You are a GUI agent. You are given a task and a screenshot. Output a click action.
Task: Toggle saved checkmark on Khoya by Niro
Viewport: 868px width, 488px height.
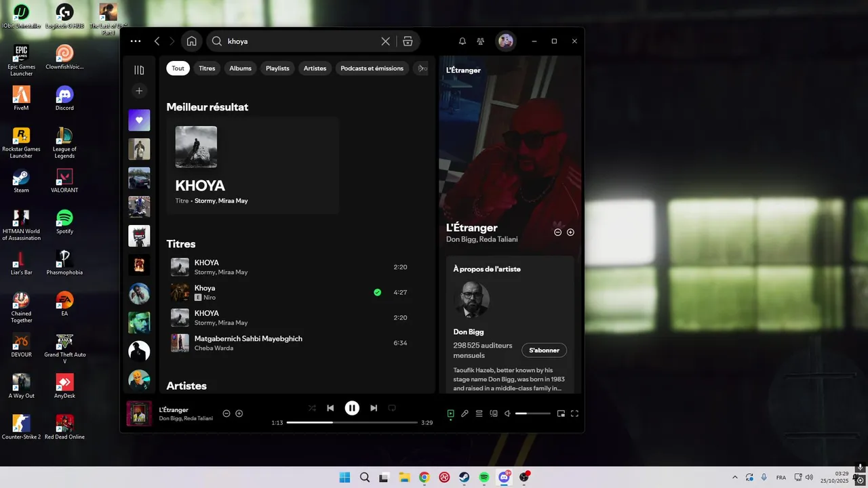tap(378, 293)
